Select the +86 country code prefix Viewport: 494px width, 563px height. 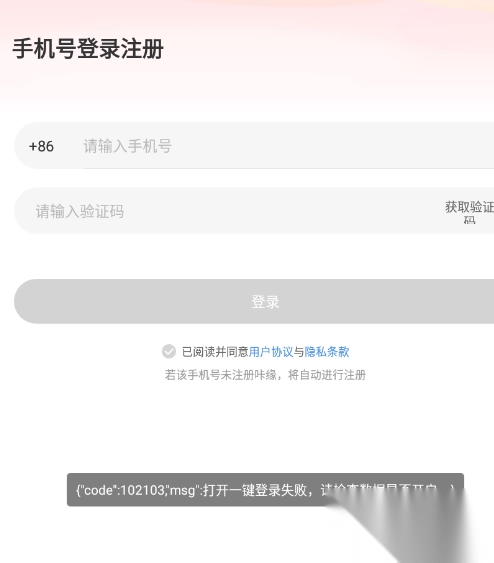pos(41,146)
